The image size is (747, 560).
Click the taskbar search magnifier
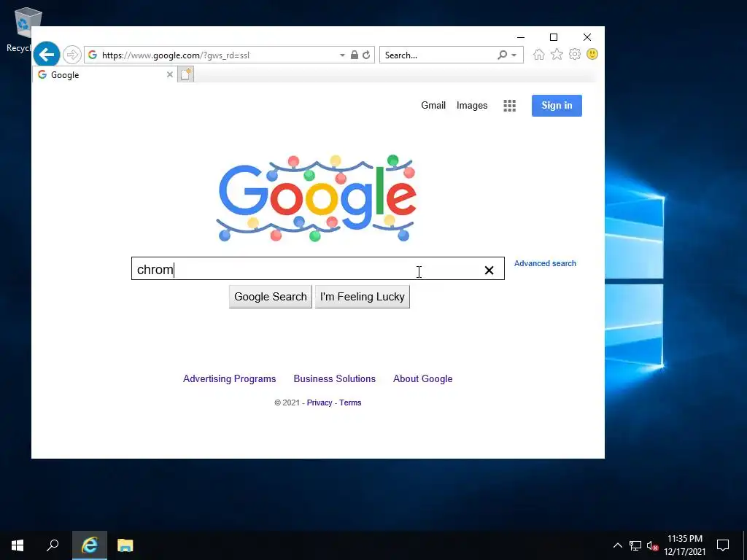click(53, 545)
